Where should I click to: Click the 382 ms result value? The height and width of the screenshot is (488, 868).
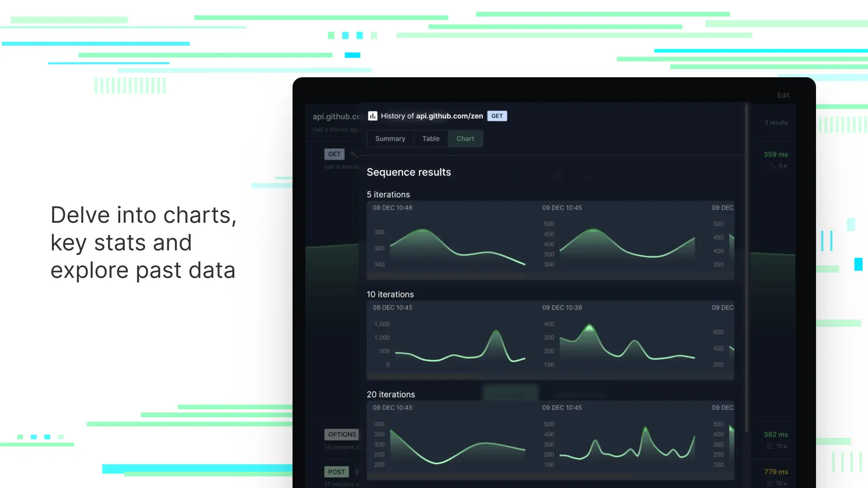point(776,435)
